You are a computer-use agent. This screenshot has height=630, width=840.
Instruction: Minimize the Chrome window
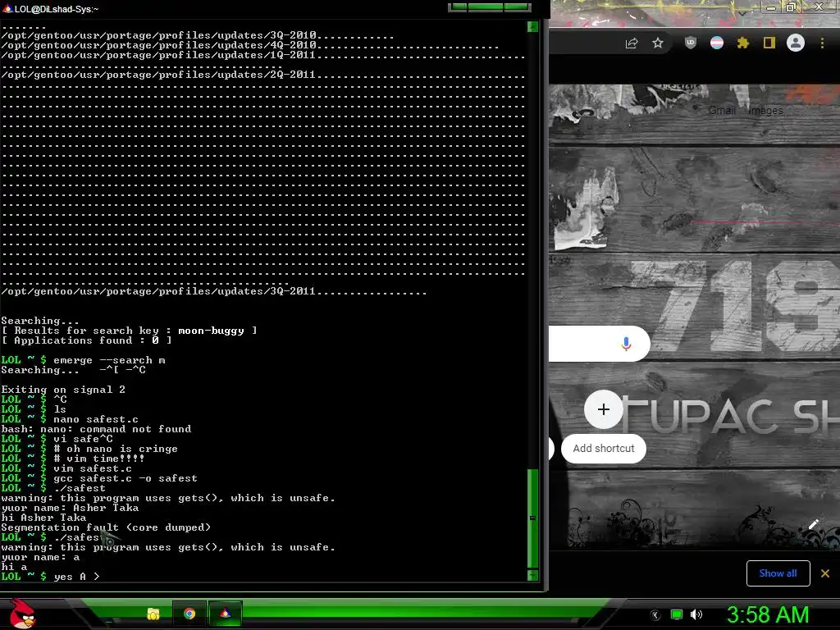click(x=771, y=7)
